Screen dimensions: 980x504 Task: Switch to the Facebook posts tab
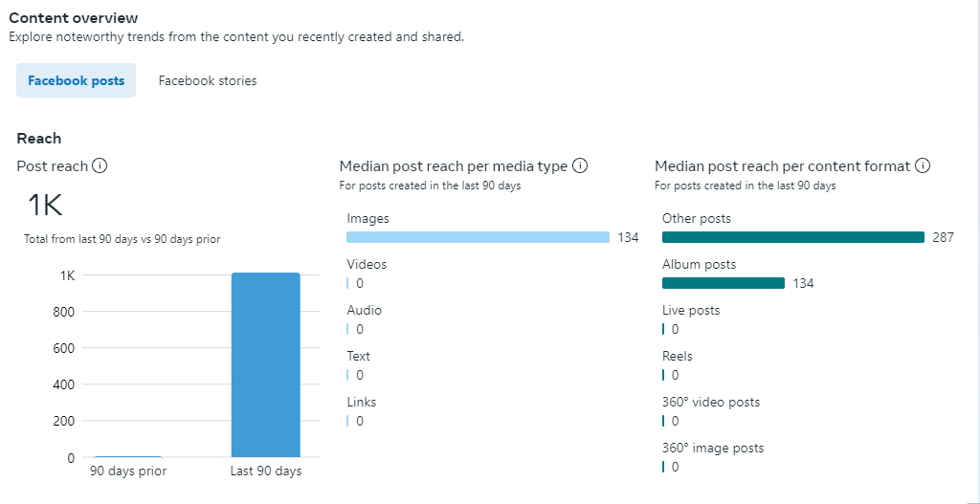[x=77, y=81]
